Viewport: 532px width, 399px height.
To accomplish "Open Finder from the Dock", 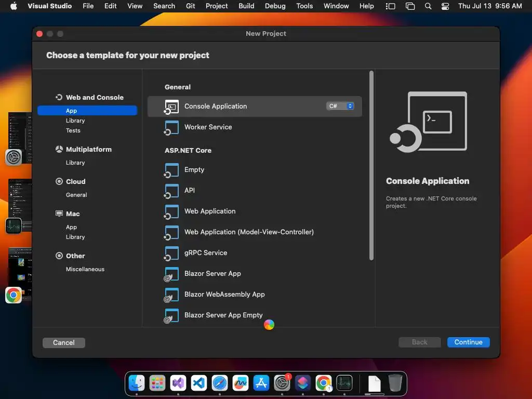I will (137, 383).
